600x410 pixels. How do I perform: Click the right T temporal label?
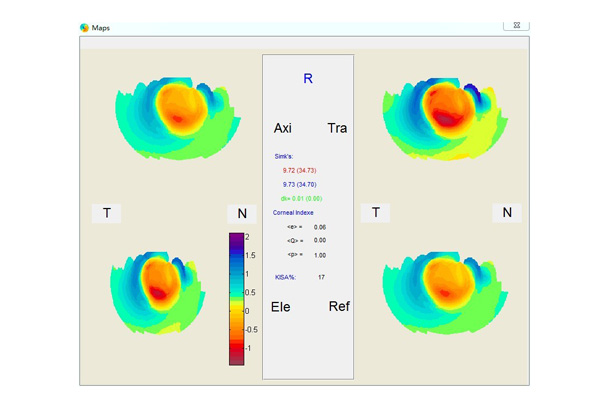pos(376,212)
